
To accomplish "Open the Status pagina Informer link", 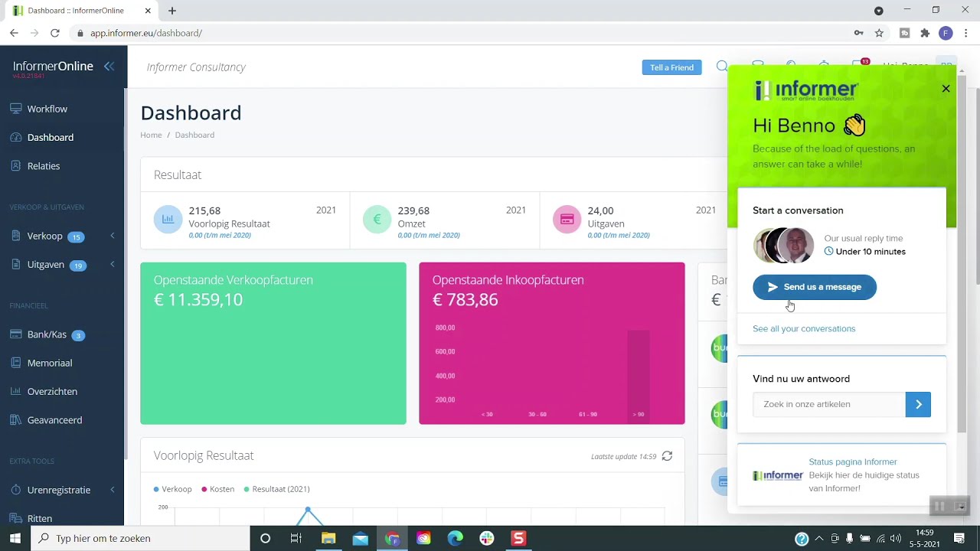I will [853, 461].
